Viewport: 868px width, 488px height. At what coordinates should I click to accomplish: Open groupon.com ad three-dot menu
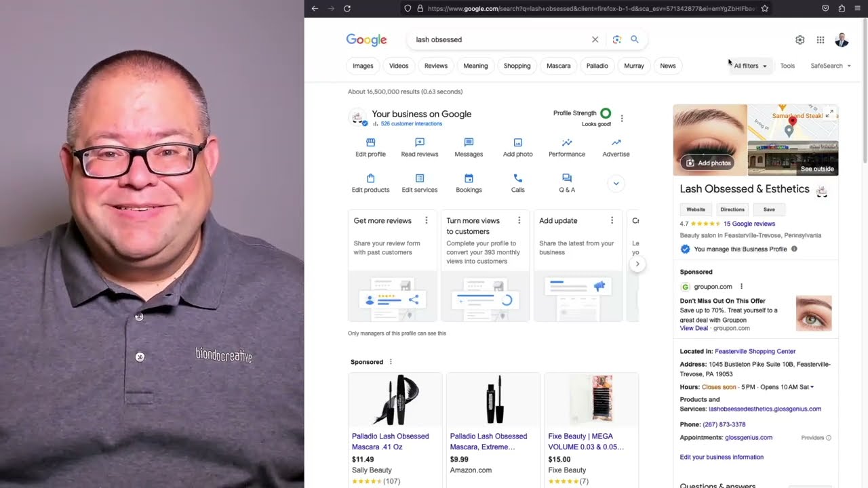coord(741,287)
